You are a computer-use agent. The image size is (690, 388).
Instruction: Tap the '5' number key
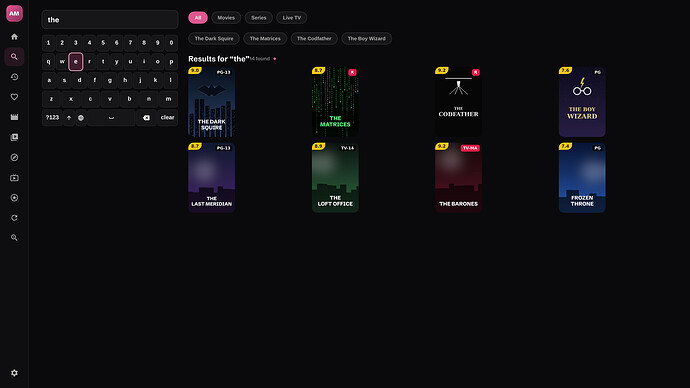pyautogui.click(x=103, y=43)
